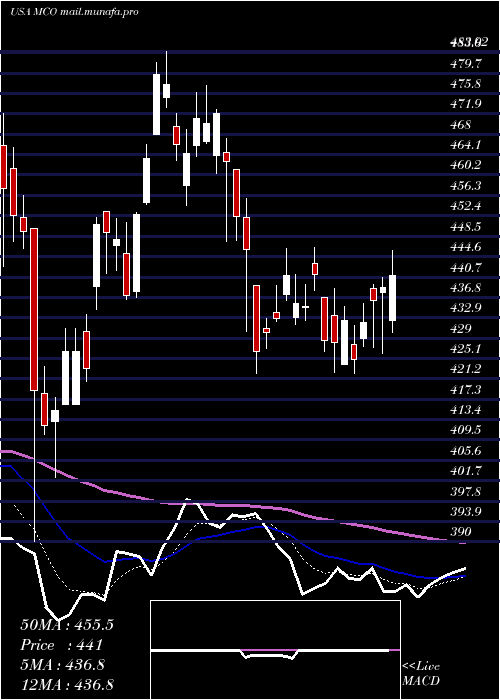Select the 471.9 price axis label
The height and width of the screenshot is (700, 500).
[x=465, y=104]
